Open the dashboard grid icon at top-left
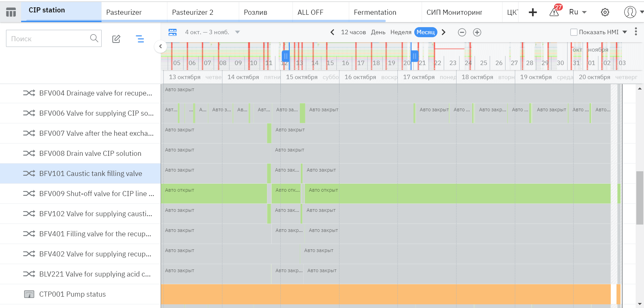This screenshot has height=308, width=644. pyautogui.click(x=11, y=12)
